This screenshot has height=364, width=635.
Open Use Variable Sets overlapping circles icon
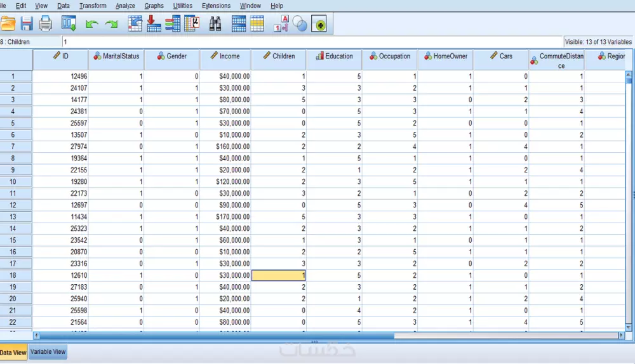coord(300,24)
